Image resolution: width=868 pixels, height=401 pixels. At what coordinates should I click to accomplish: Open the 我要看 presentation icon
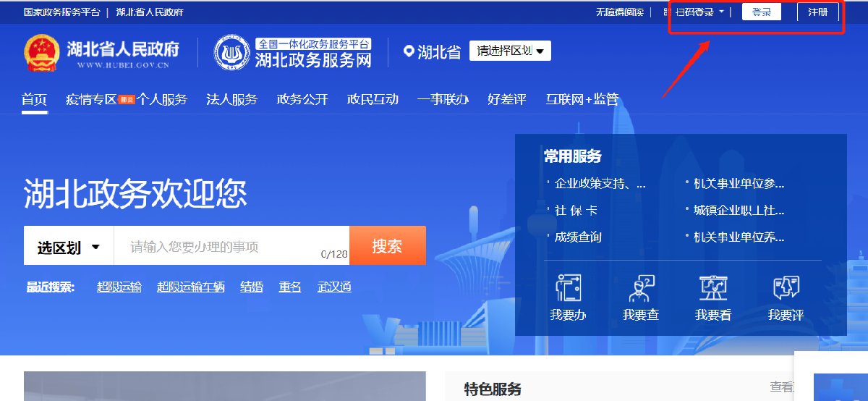[x=712, y=288]
